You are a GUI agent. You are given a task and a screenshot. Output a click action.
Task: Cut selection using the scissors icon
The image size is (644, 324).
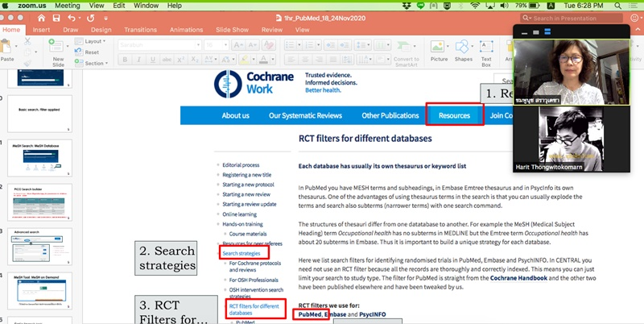[27, 41]
